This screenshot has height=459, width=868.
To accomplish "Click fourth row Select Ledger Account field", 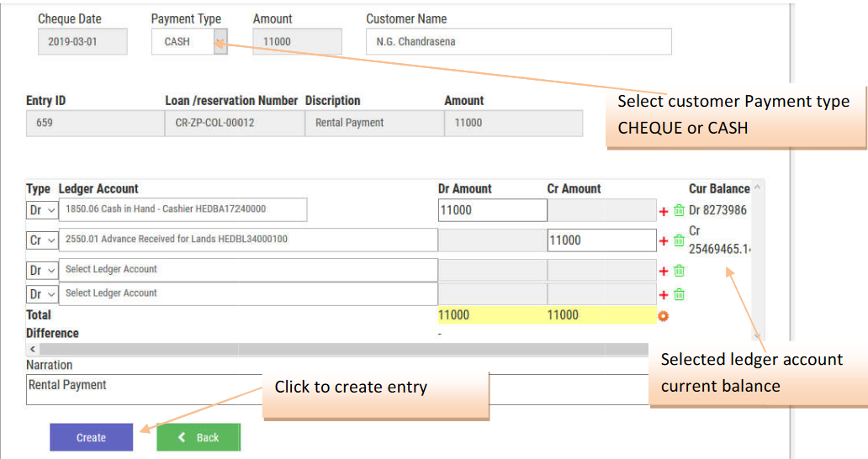I will [x=248, y=293].
